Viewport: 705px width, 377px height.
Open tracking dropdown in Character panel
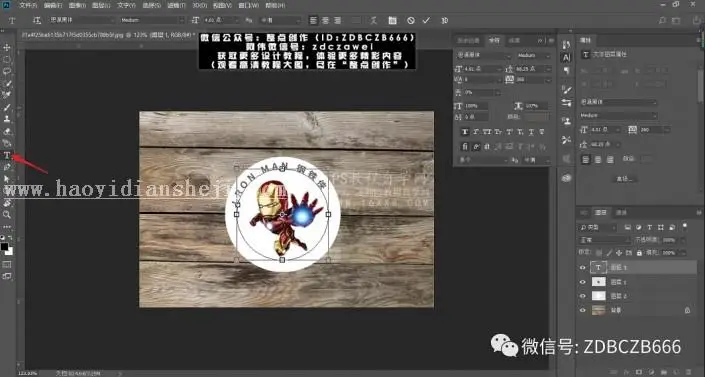pyautogui.click(x=533, y=80)
